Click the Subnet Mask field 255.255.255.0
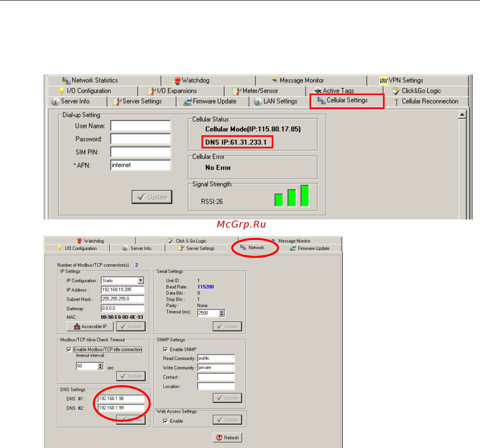 click(123, 299)
